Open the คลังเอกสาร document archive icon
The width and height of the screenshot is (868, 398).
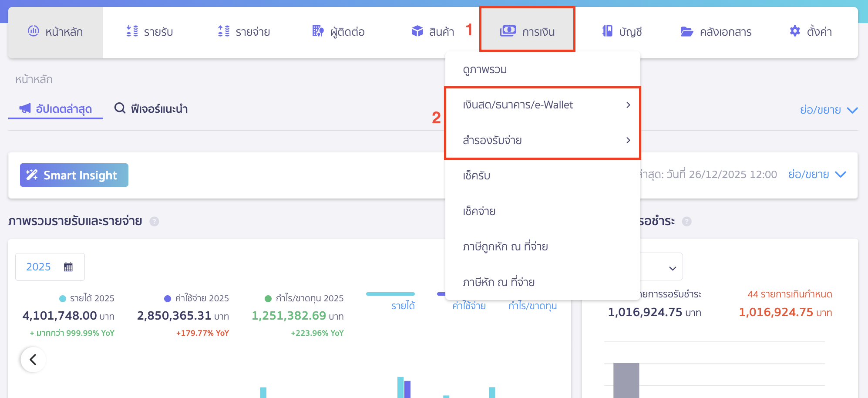(687, 31)
